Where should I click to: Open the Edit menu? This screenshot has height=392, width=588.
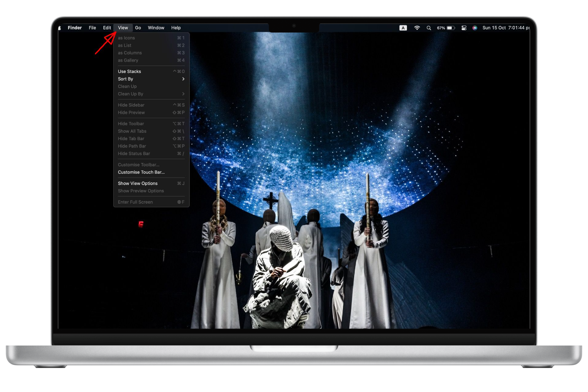click(107, 28)
